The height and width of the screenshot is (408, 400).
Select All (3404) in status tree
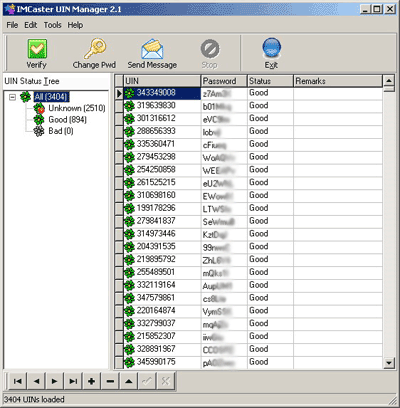51,97
